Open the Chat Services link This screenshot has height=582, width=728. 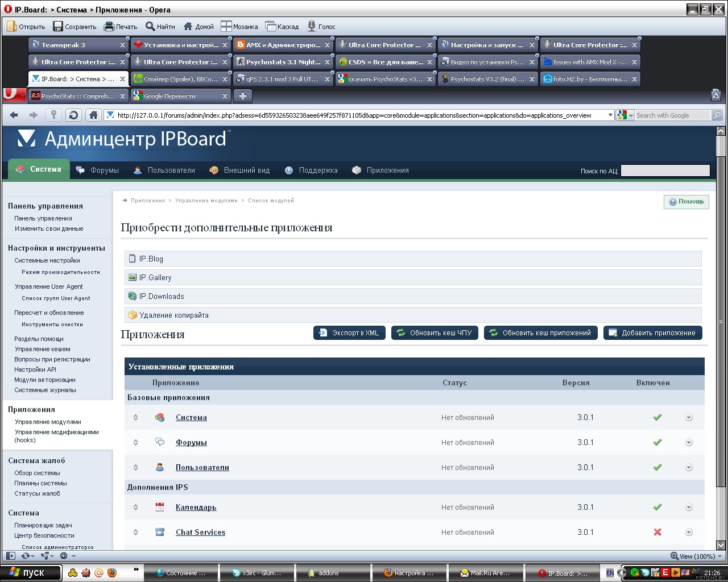point(200,532)
